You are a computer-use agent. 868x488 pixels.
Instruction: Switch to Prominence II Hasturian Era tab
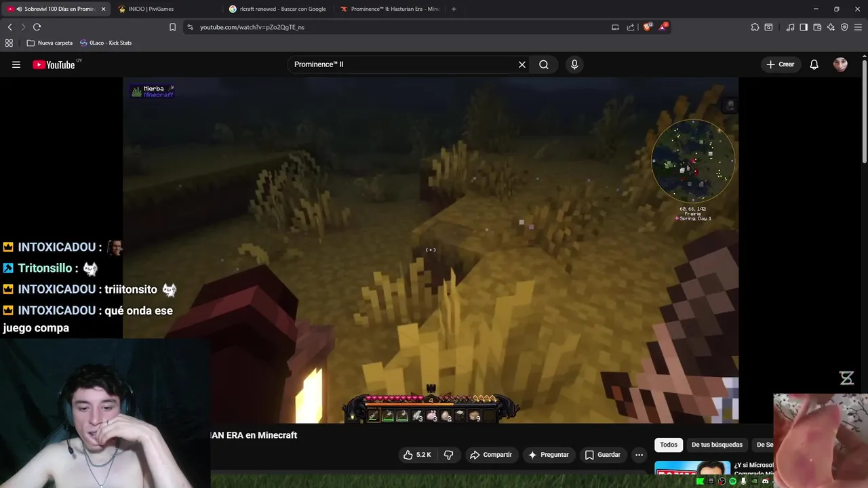pyautogui.click(x=390, y=9)
